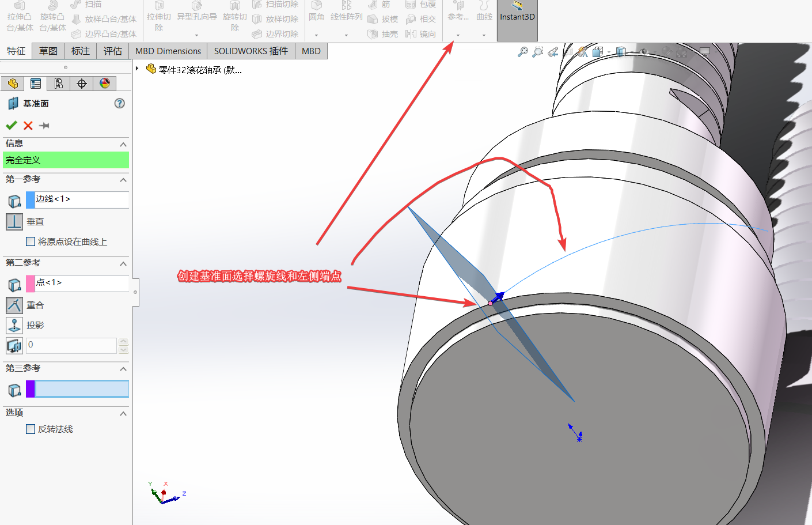Open the DisplayManager color ball tab
Image resolution: width=812 pixels, height=525 pixels.
(x=105, y=84)
